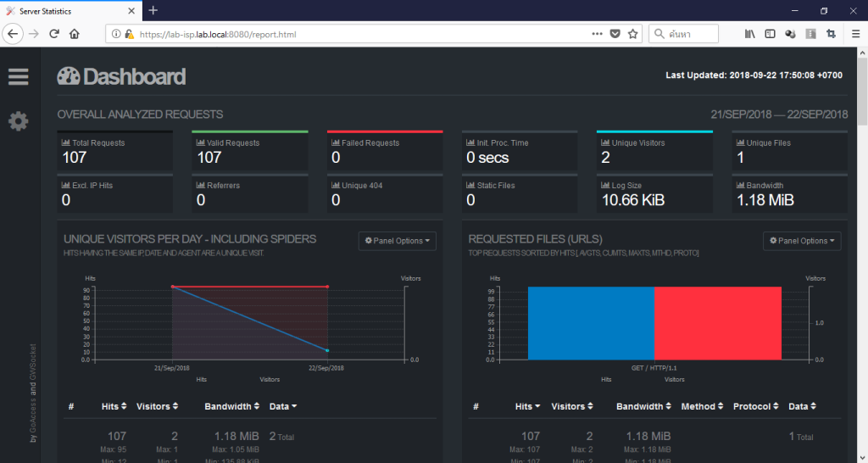Image resolution: width=868 pixels, height=463 pixels.
Task: Open a new browser tab
Action: point(153,10)
